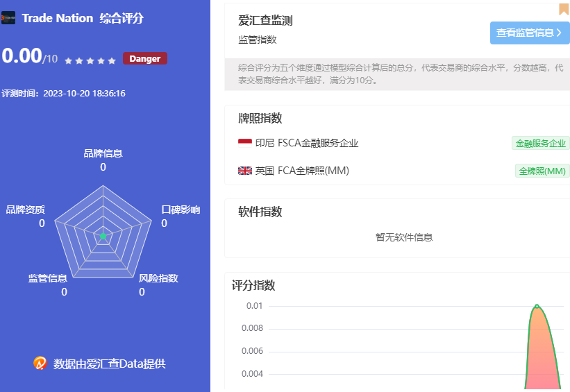This screenshot has width=570, height=392.
Task: Click the 0.01 axis label
Action: 255,306
